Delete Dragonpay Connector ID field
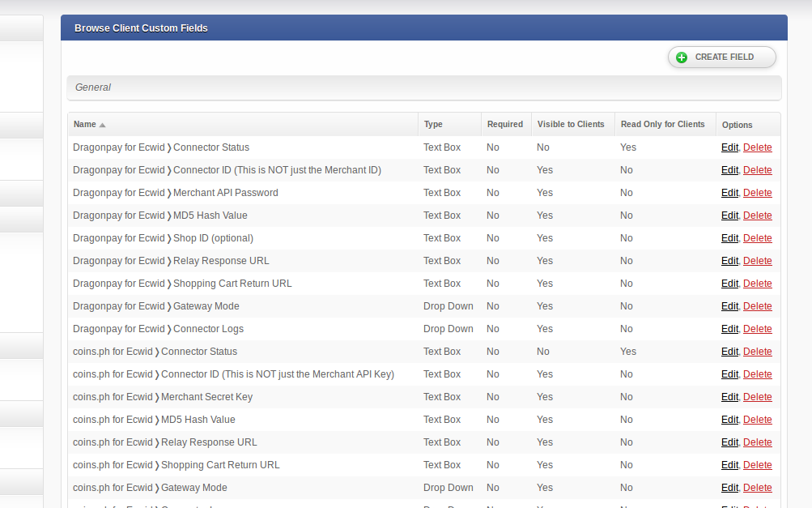Screen dimensions: 812x508 (757, 170)
